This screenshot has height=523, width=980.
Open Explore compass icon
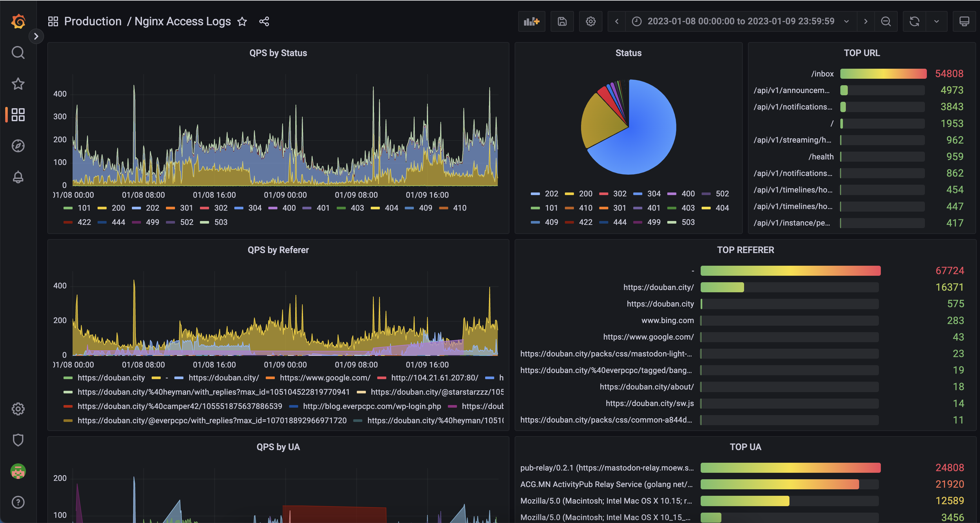click(x=18, y=146)
